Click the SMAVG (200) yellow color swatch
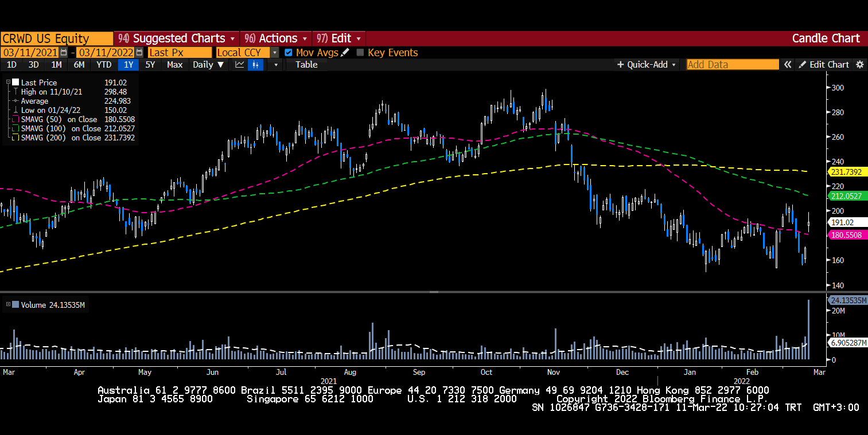The height and width of the screenshot is (435, 868). pos(15,138)
